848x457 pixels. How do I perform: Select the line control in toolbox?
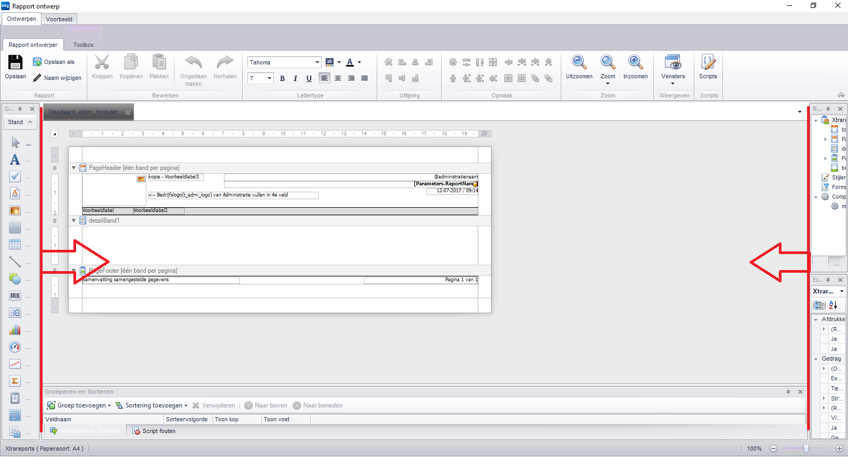(15, 262)
